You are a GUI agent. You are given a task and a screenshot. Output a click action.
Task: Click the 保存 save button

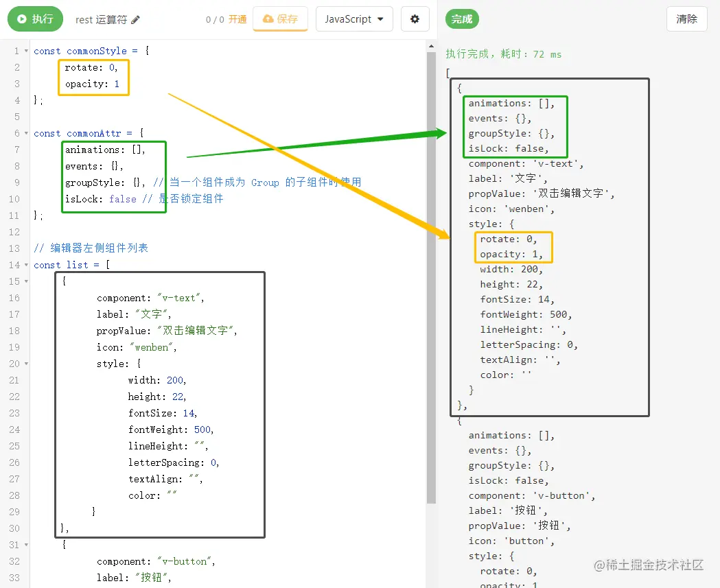click(x=279, y=19)
